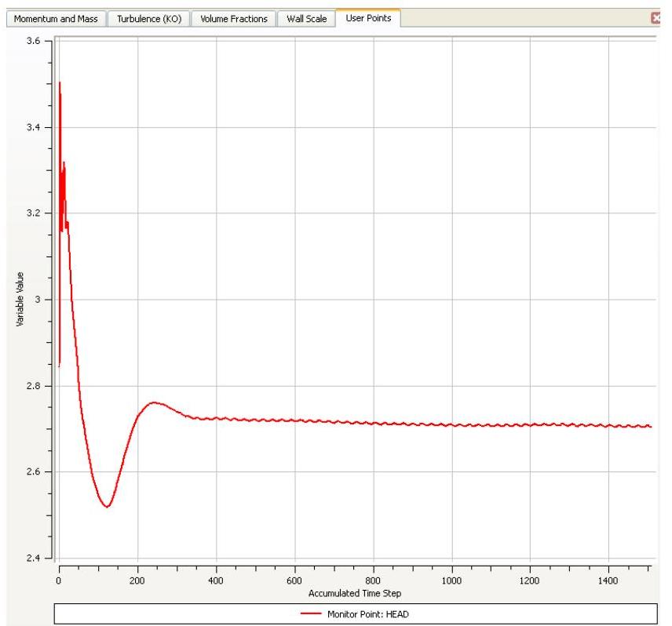
Task: Select the Volume Fractions tab
Action: [x=234, y=19]
